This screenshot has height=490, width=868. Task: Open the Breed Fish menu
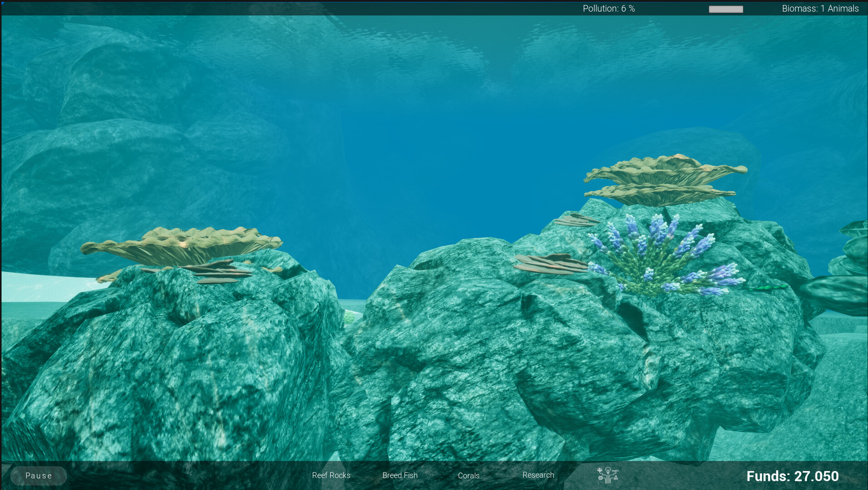[400, 475]
